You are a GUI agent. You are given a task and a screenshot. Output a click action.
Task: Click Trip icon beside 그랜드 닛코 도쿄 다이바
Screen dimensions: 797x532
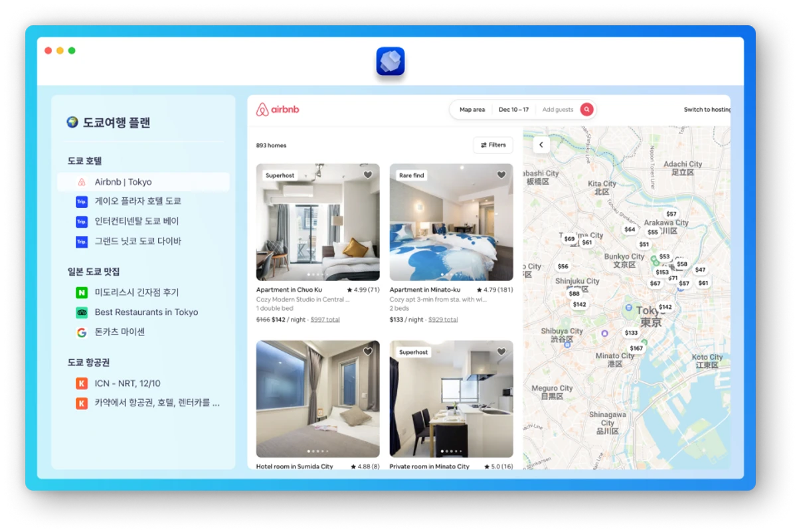(82, 242)
